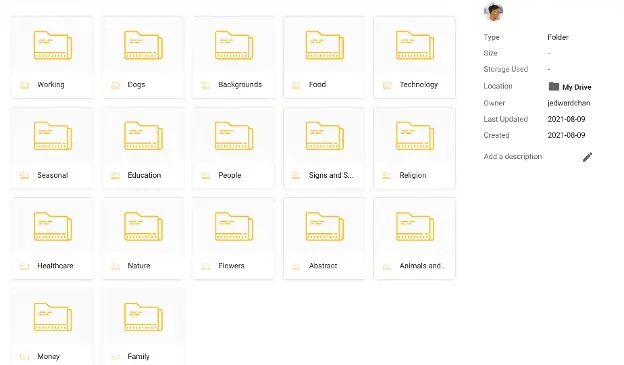Open the Nature folder

point(143,238)
